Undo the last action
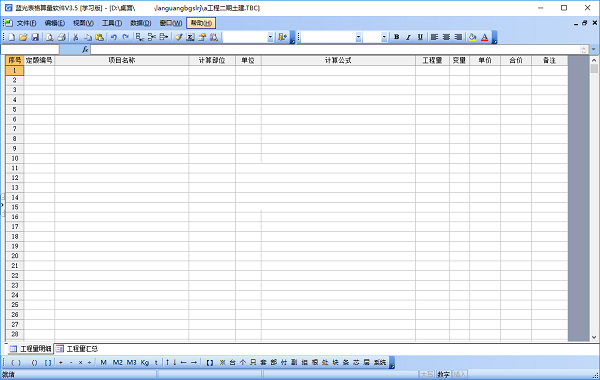The width and height of the screenshot is (600, 380). click(x=114, y=37)
